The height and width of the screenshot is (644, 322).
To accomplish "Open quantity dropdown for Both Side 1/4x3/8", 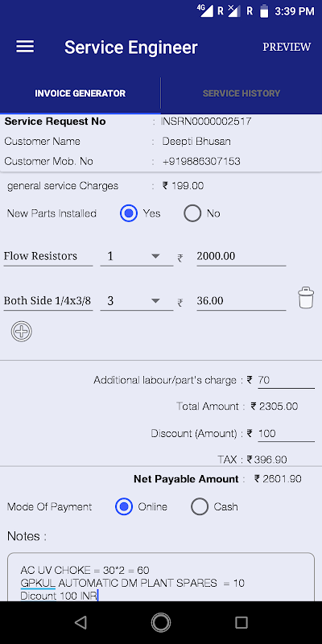I will tap(137, 301).
